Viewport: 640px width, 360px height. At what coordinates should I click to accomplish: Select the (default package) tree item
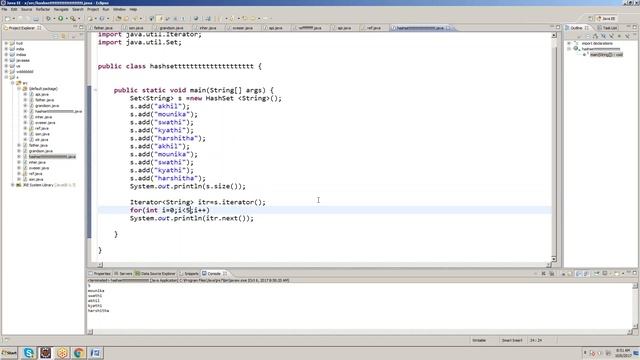(x=43, y=89)
